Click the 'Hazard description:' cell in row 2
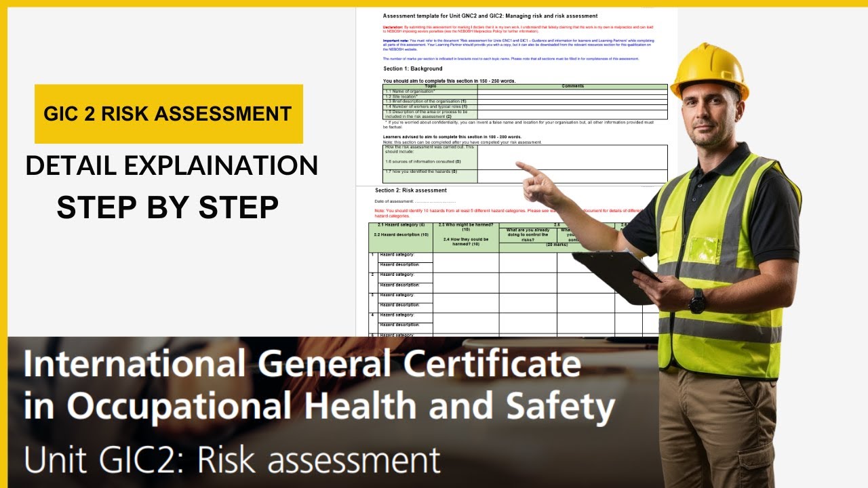The width and height of the screenshot is (868, 488). click(406, 287)
